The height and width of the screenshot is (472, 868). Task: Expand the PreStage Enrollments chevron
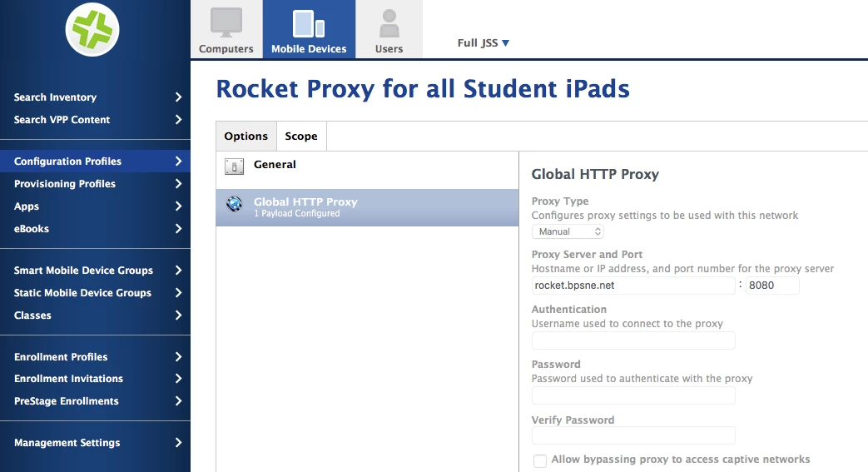click(178, 400)
